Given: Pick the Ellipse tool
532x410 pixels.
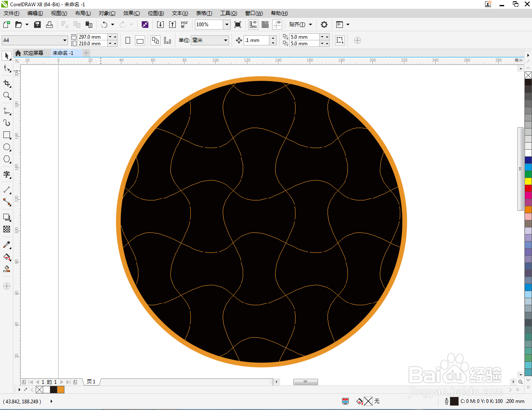Looking at the screenshot, I should pyautogui.click(x=7, y=147).
